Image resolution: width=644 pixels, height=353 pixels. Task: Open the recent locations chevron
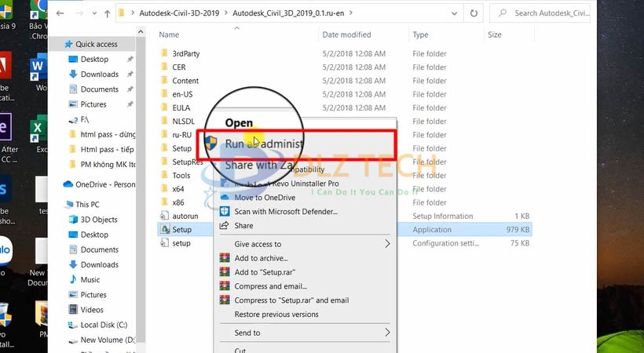point(94,13)
